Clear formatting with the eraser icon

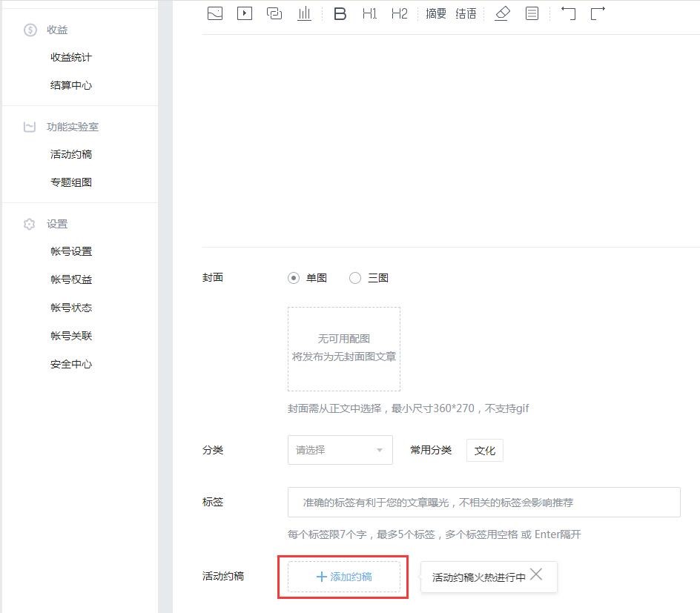point(502,13)
